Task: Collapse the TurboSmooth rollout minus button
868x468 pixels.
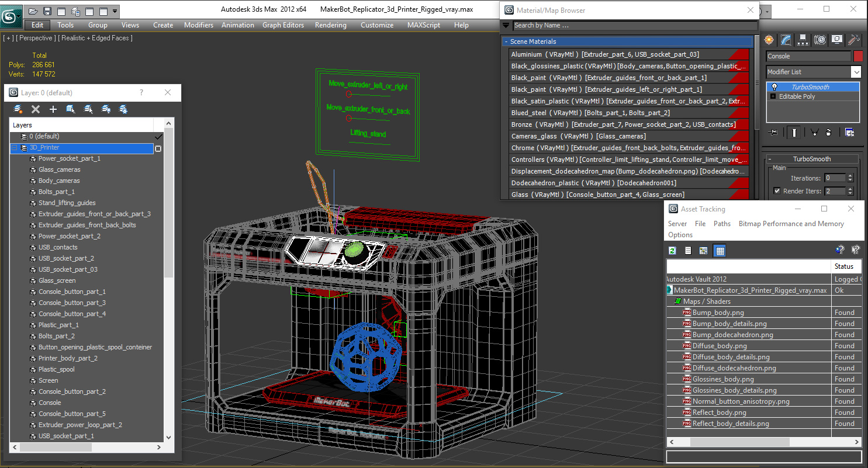Action: [x=770, y=159]
